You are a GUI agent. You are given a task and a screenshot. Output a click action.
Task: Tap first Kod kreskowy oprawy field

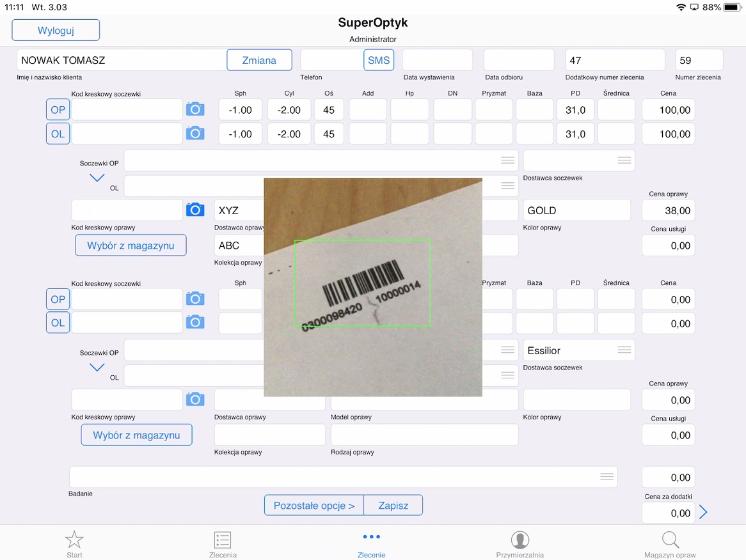pyautogui.click(x=127, y=210)
